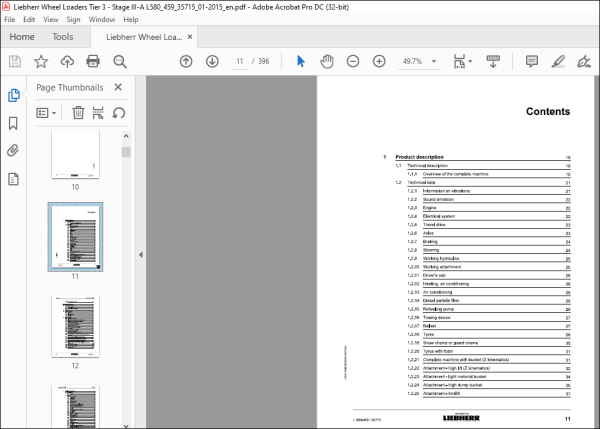Click the print pages icon in thumbnails panel
600x429 pixels.
(x=98, y=113)
